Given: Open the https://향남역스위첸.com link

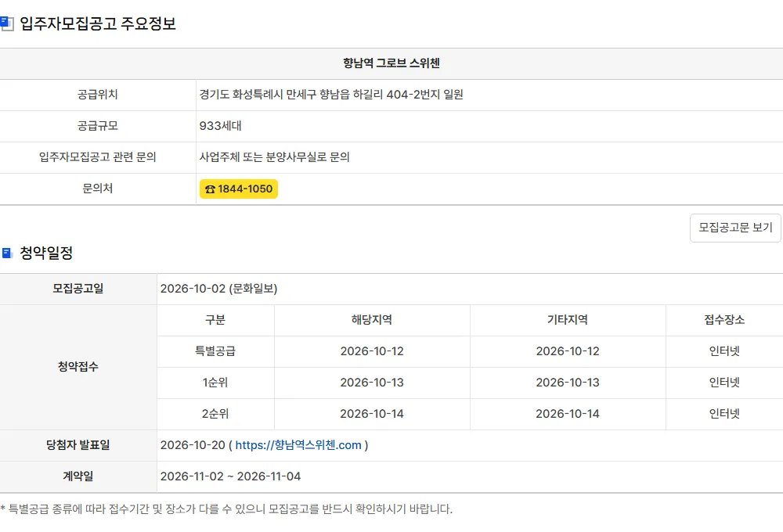Looking at the screenshot, I should pos(298,445).
